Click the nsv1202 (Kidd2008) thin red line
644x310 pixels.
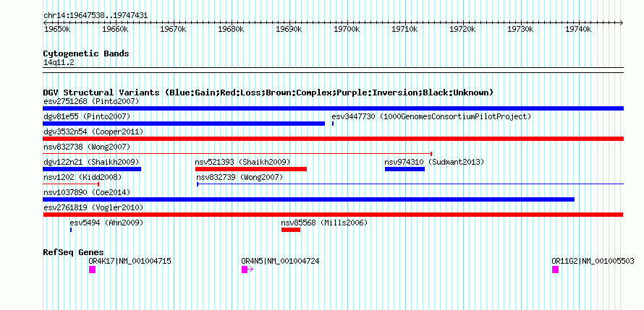click(71, 184)
